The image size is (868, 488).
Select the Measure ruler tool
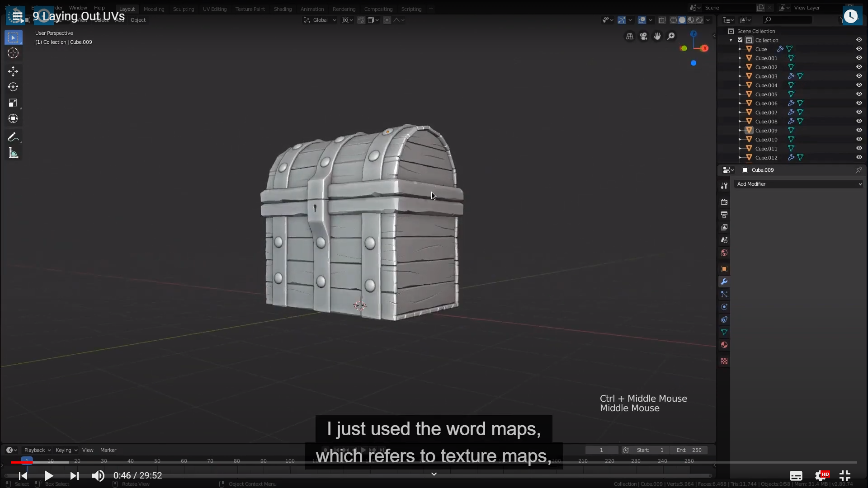[13, 153]
